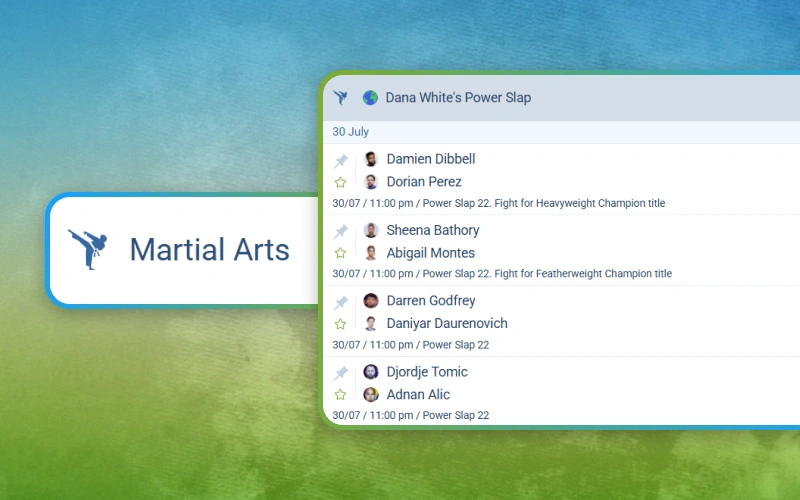Pin the Sheena Bathory vs Abigail Montes match
800x500 pixels.
pos(340,232)
